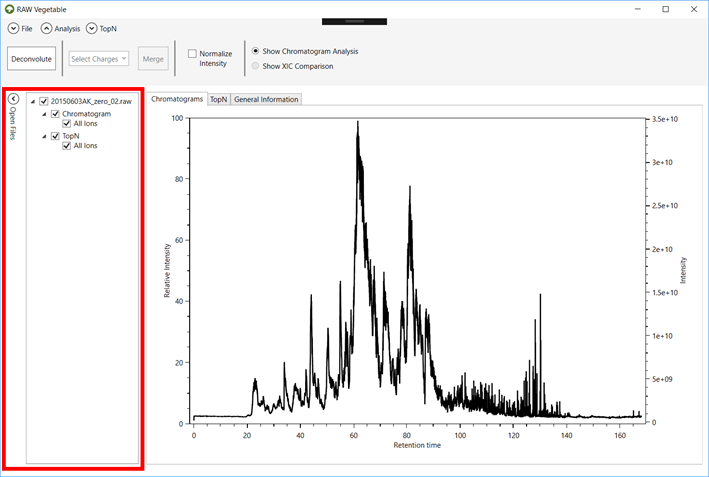Select the Chromatogram tree item label
709x477 pixels.
pos(86,114)
